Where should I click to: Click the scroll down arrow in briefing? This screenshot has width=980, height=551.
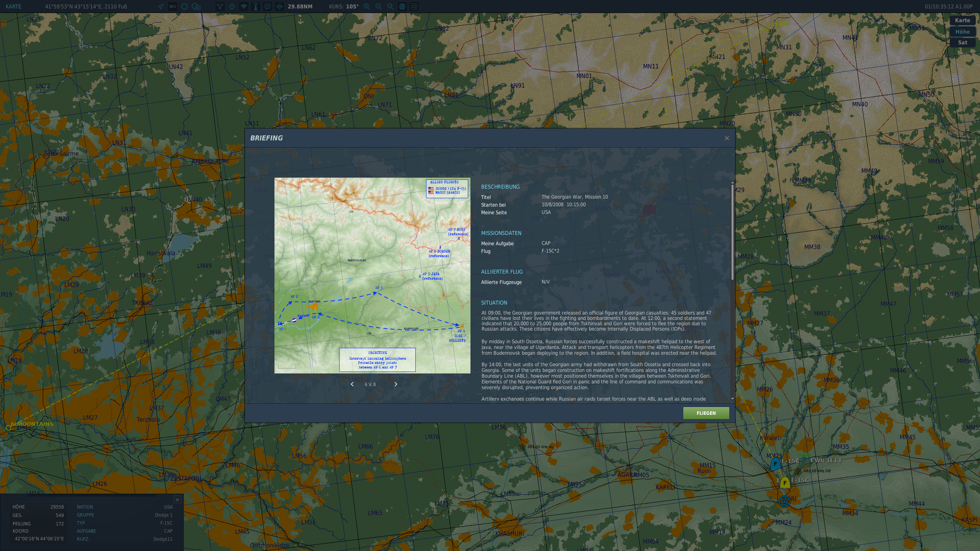(x=732, y=399)
